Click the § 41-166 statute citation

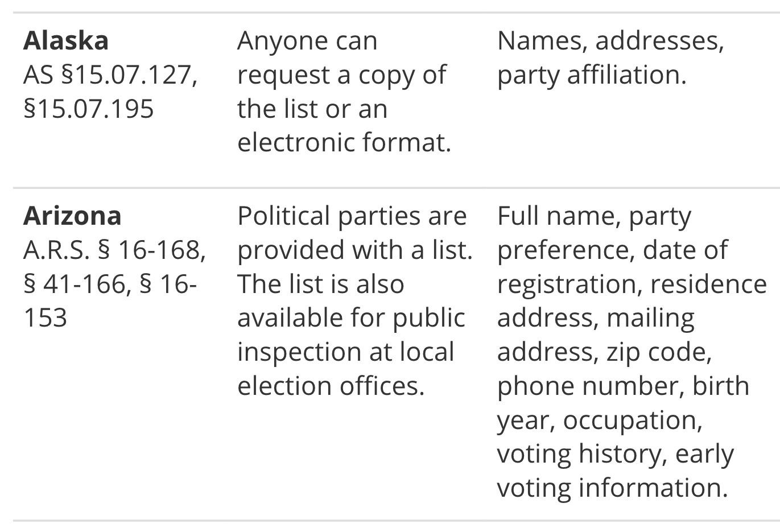tap(76, 284)
